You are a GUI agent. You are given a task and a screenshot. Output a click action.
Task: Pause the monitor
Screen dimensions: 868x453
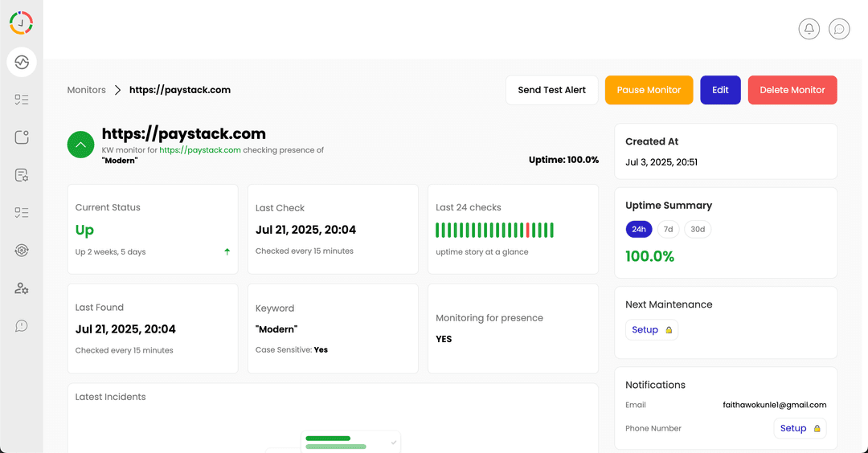tap(649, 90)
